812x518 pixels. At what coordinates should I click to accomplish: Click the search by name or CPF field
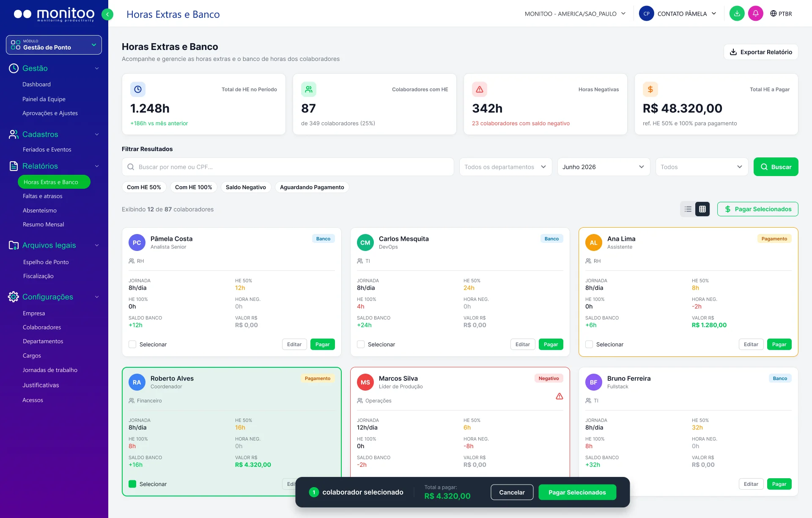pos(288,167)
